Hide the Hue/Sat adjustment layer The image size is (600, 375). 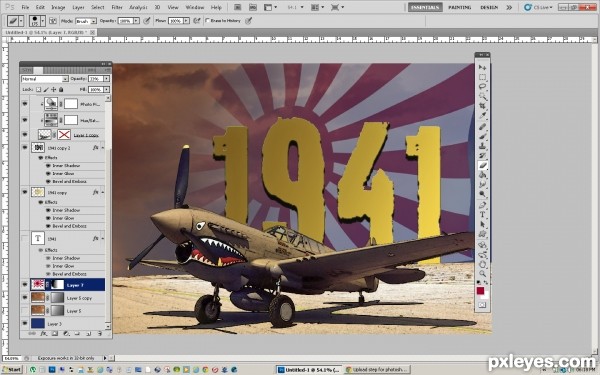(x=25, y=120)
